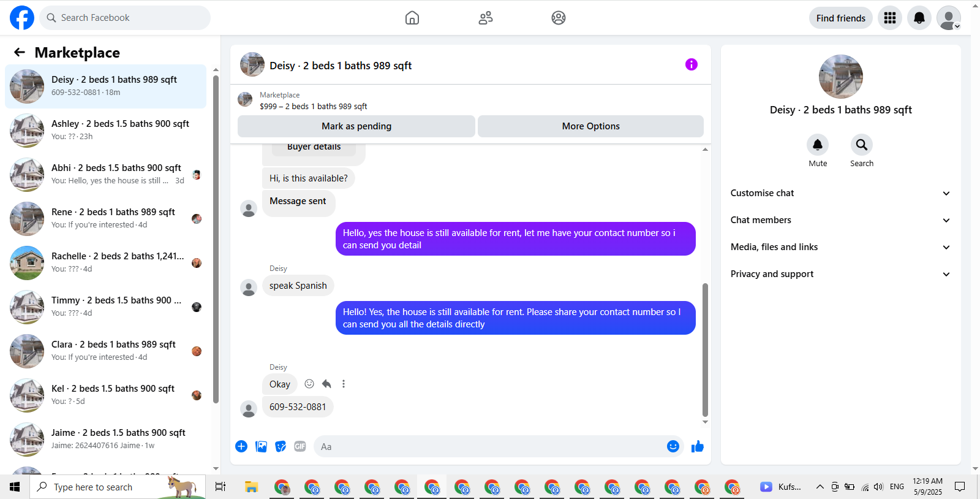The height and width of the screenshot is (499, 980).
Task: Open More Options button
Action: click(x=591, y=126)
